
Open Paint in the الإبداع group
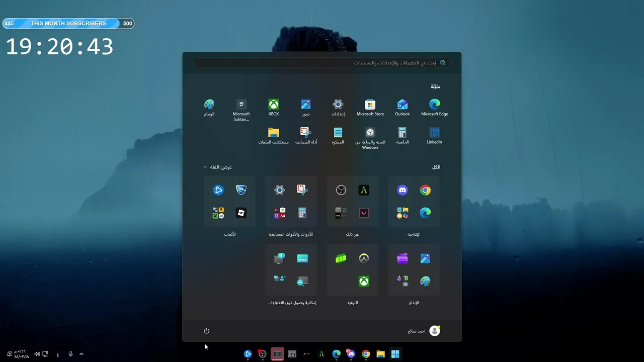coord(425,281)
